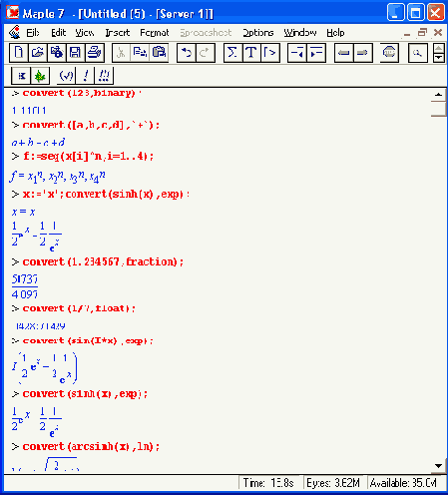This screenshot has height=495, width=448.
Task: Toggle the Maple leaf input mode button
Action: click(40, 76)
